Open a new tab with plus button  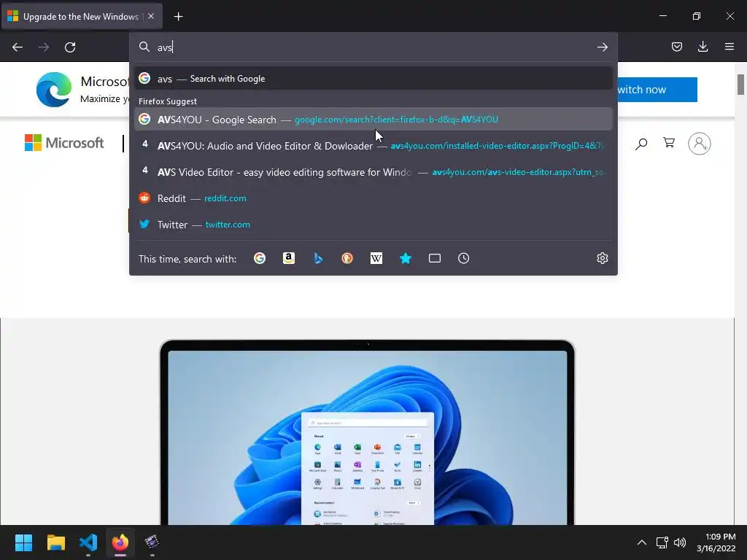pos(178,17)
